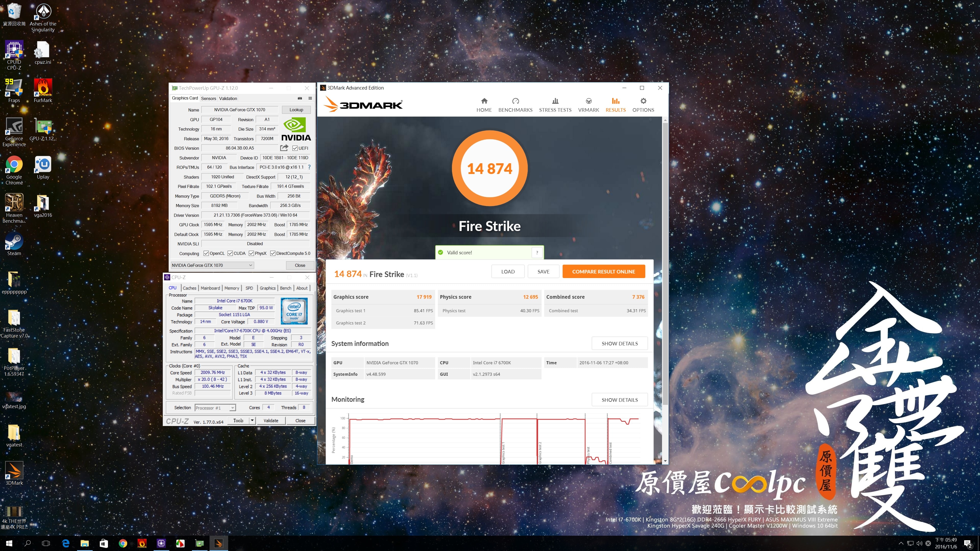Open the PotPlayer desktop icon

[x=14, y=362]
